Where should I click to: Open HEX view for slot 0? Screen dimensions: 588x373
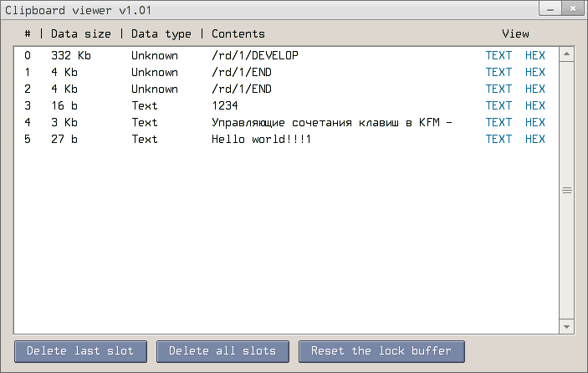tap(535, 55)
